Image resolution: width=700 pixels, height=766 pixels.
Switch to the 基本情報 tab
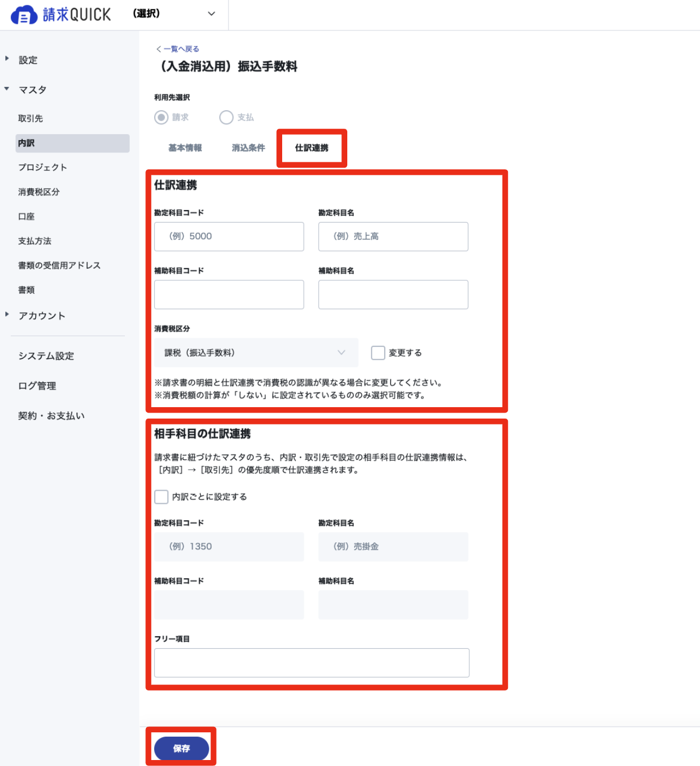click(185, 148)
